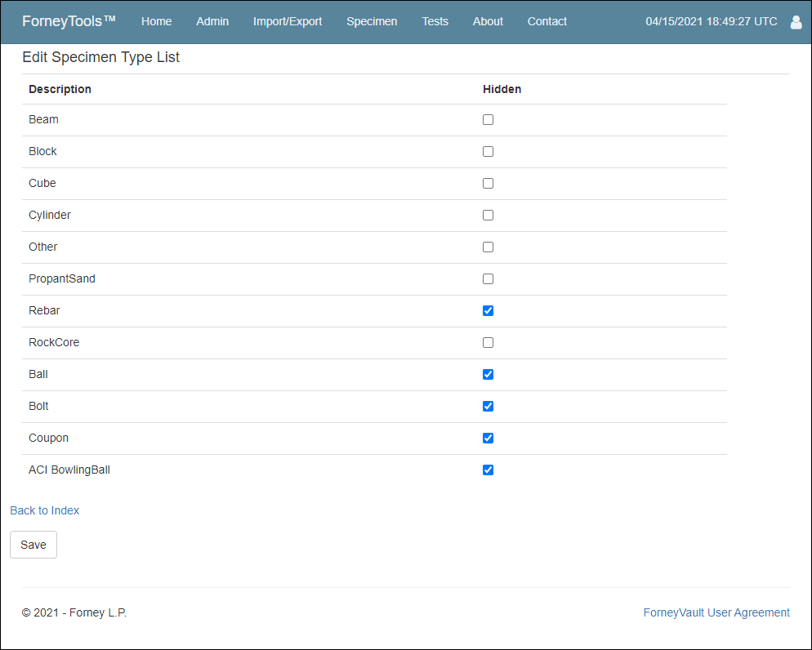Toggle Hidden checkbox for Other
The height and width of the screenshot is (650, 812).
coord(488,247)
